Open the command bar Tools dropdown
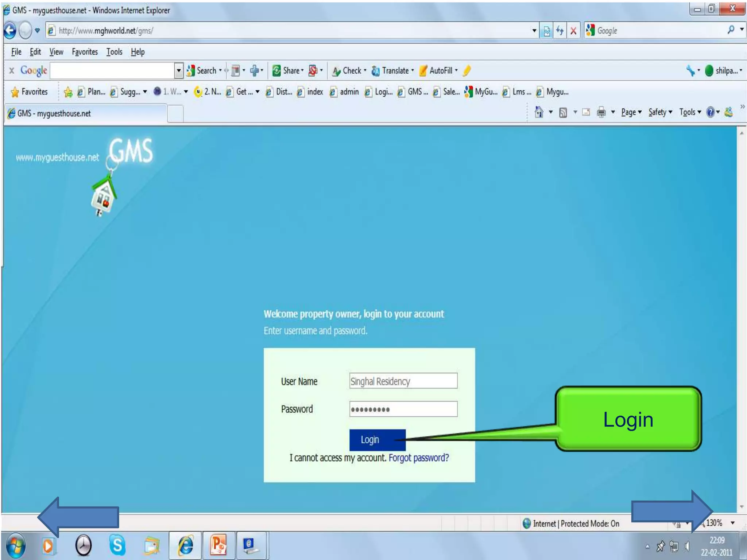 [x=690, y=112]
